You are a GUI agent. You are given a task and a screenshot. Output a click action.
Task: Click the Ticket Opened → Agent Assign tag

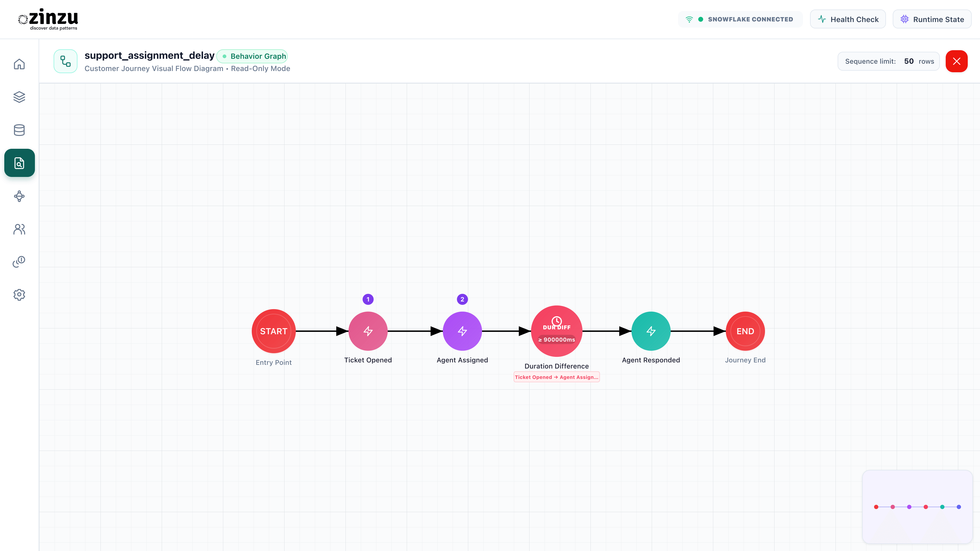(556, 377)
